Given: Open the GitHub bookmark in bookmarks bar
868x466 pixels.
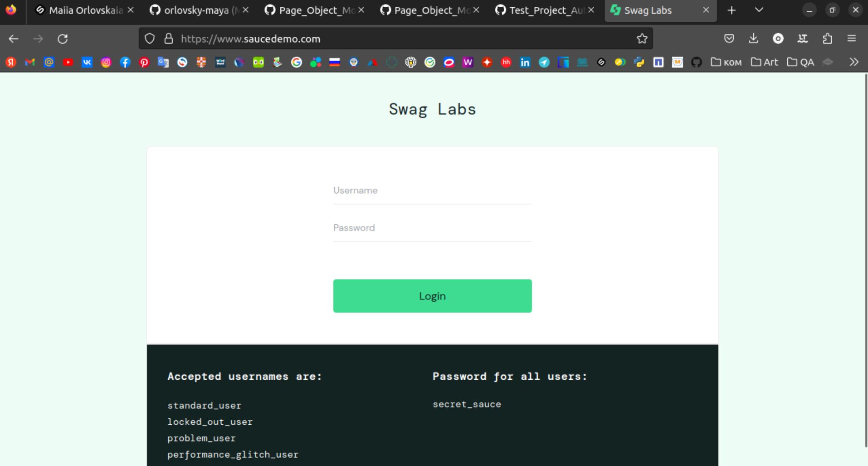Looking at the screenshot, I should pyautogui.click(x=697, y=62).
